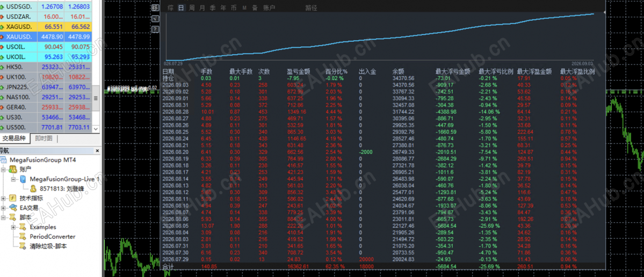Click the arrow icon beside NAS100 symbol

(2, 97)
